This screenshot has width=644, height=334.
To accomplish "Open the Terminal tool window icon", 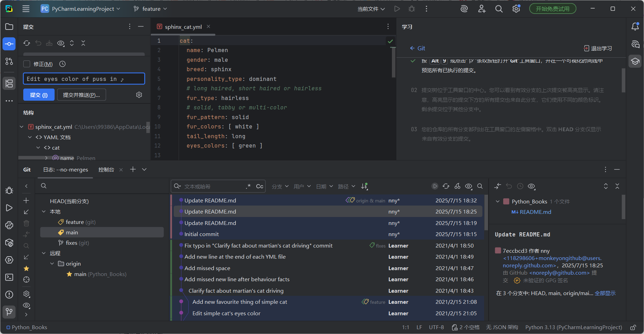I will click(x=9, y=277).
